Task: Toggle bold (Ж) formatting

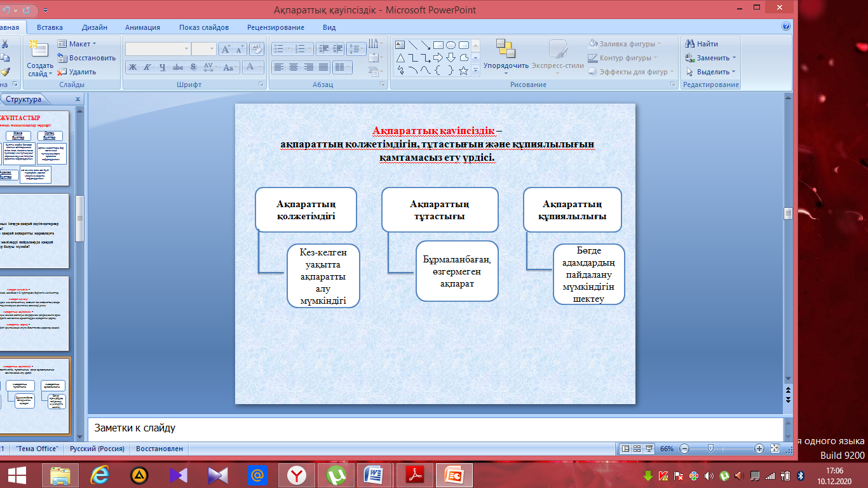Action: click(x=133, y=67)
